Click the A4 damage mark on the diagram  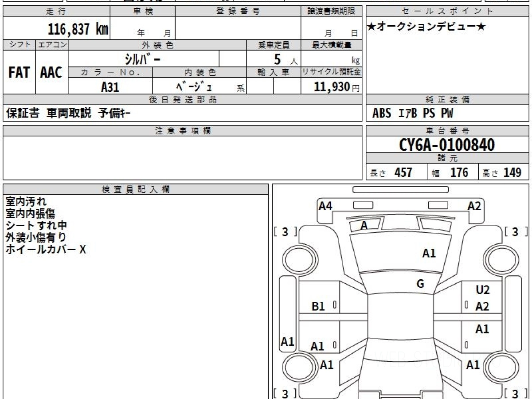pyautogui.click(x=325, y=206)
